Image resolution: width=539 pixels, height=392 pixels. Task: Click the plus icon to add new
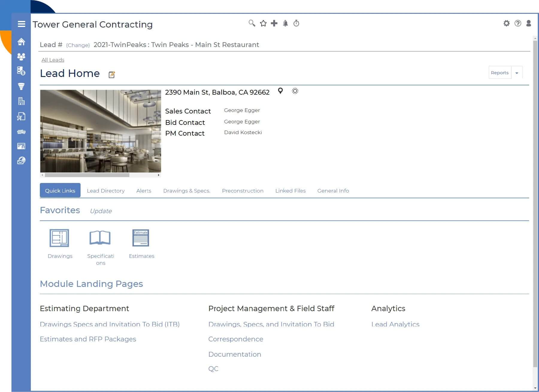274,23
